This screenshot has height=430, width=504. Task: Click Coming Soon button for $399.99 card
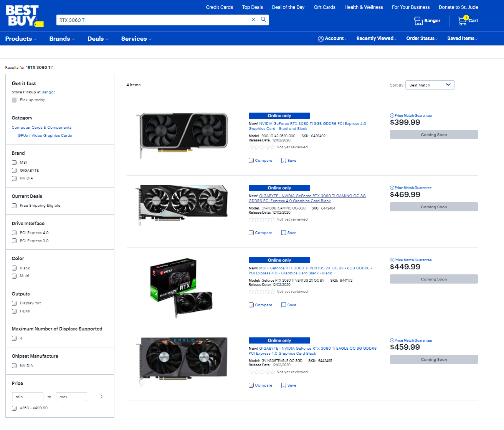coord(434,134)
